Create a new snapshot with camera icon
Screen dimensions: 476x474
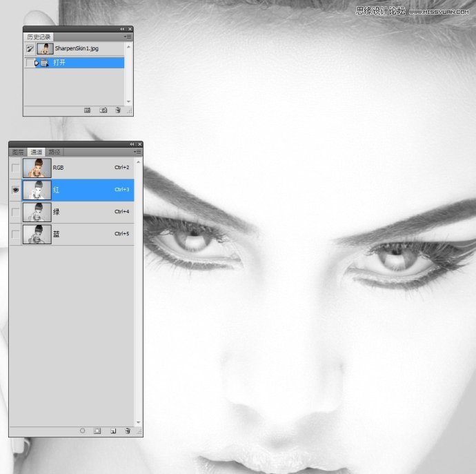point(103,110)
